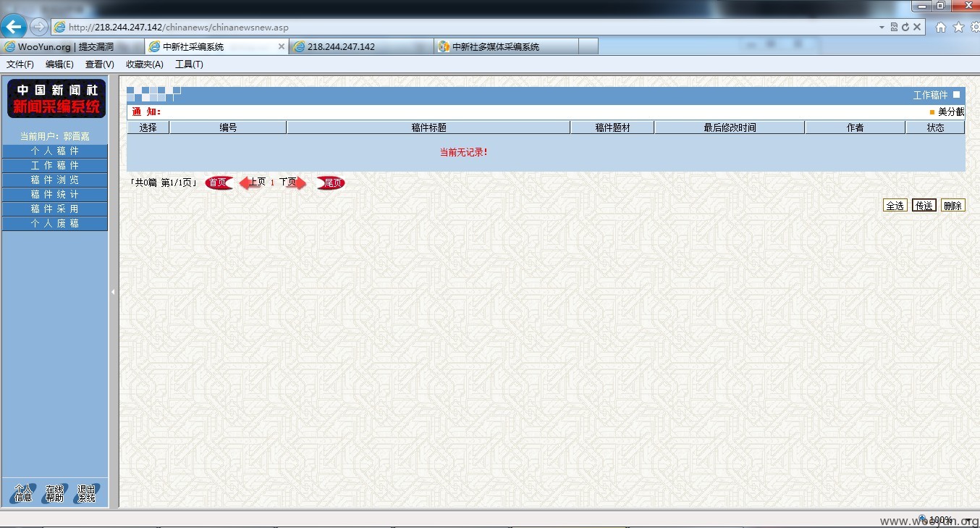980x528 pixels.
Task: Click the 美分截 notice text
Action: pyautogui.click(x=951, y=112)
